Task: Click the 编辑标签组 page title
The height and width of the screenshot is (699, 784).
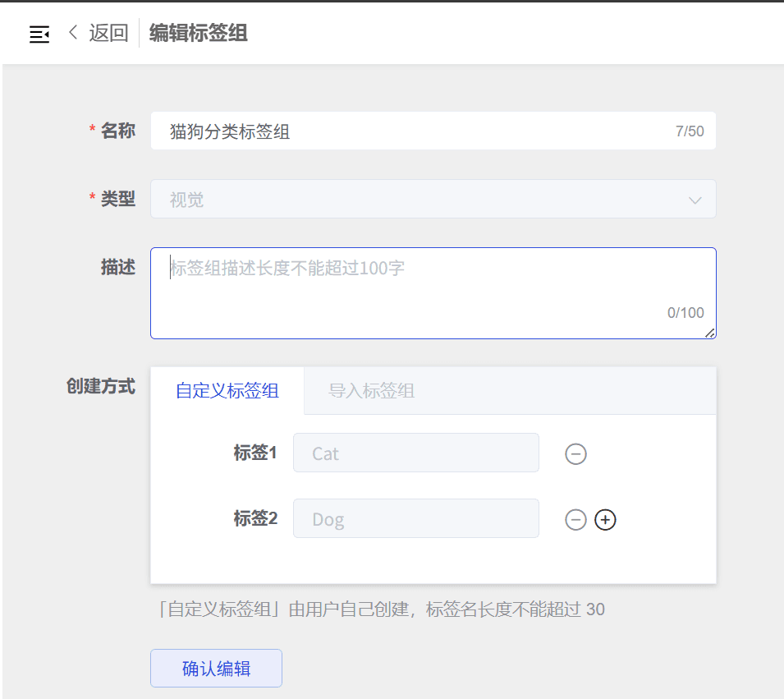Action: tap(199, 33)
